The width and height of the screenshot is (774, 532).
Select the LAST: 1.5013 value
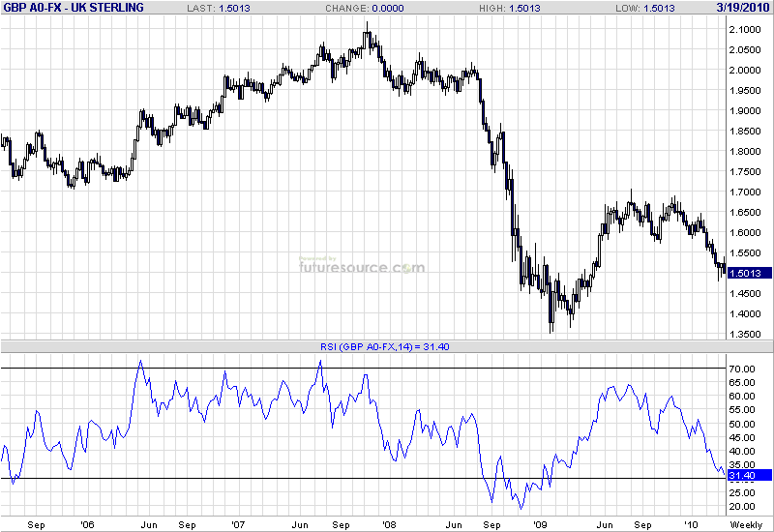[219, 9]
